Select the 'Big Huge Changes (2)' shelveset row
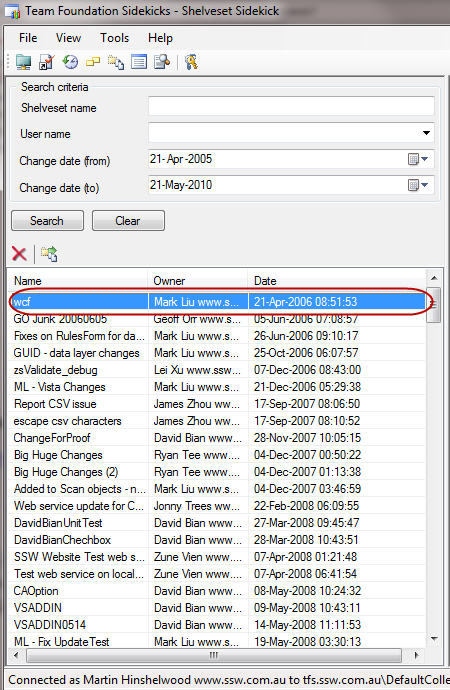This screenshot has height=690, width=450. pos(216,472)
